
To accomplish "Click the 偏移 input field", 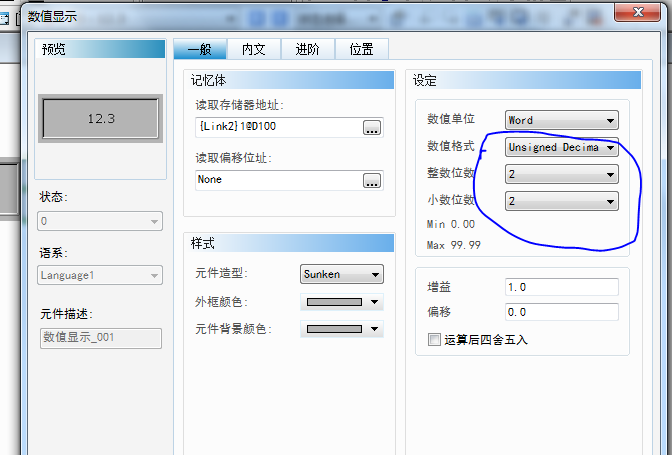I will click(561, 312).
